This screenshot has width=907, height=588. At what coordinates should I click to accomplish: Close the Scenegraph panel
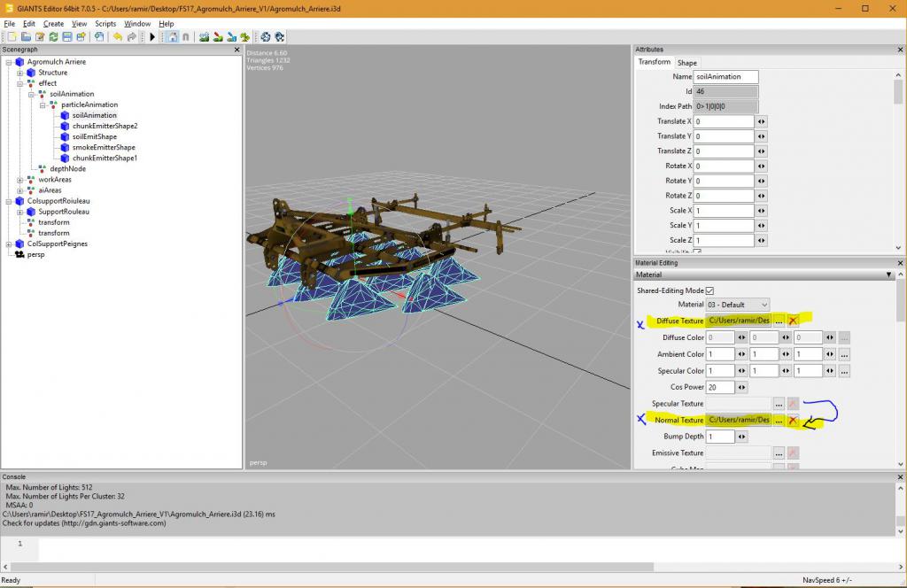click(x=236, y=50)
